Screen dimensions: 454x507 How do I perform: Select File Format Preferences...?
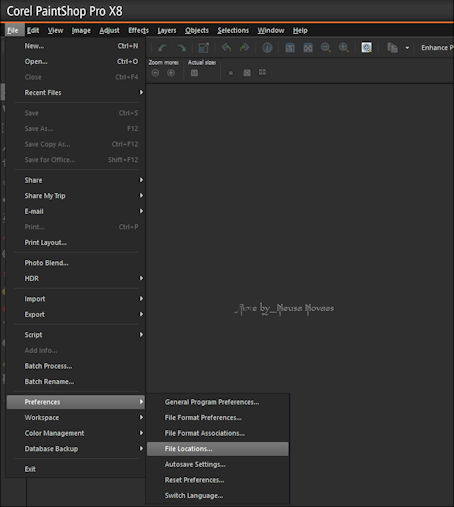(218, 417)
